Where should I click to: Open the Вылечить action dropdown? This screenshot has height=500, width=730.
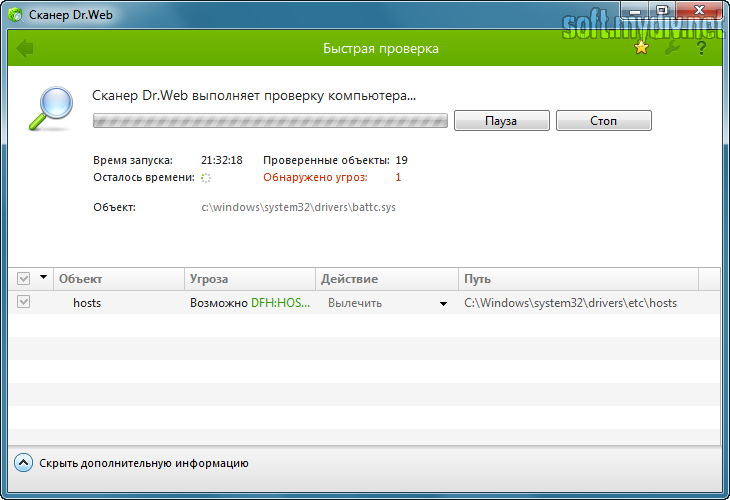[443, 304]
